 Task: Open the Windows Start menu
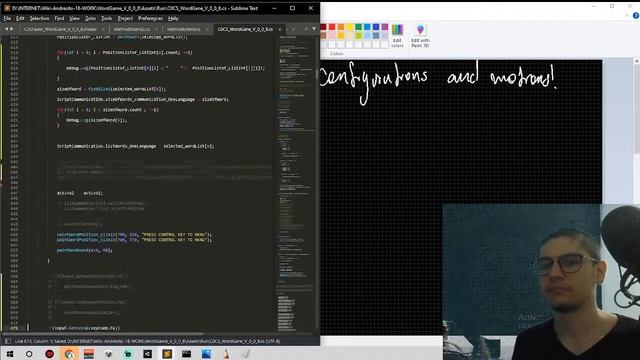(9, 354)
